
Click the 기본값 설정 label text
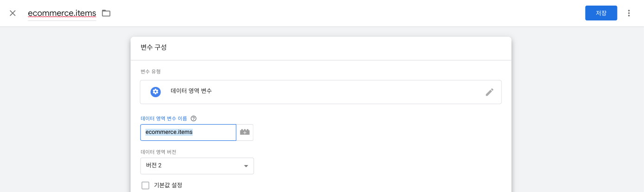[x=168, y=185]
